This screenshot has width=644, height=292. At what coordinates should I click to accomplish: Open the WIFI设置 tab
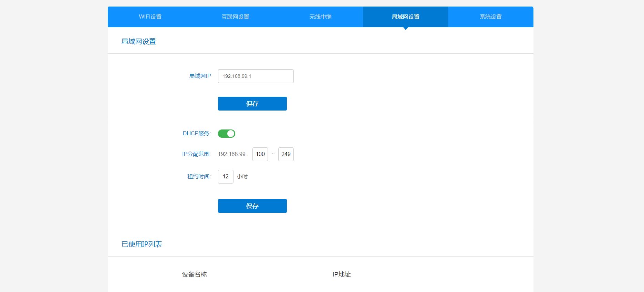(x=150, y=17)
